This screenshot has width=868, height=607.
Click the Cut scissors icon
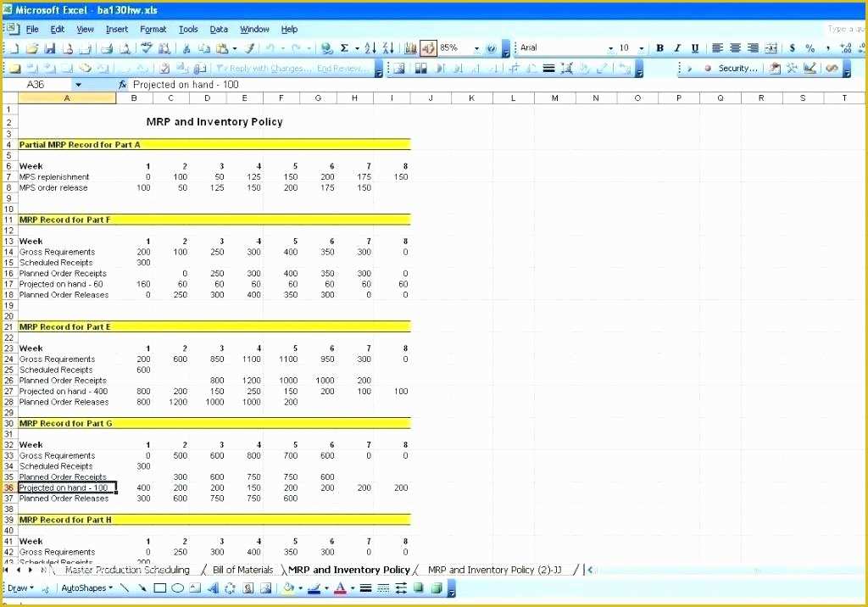[x=186, y=48]
